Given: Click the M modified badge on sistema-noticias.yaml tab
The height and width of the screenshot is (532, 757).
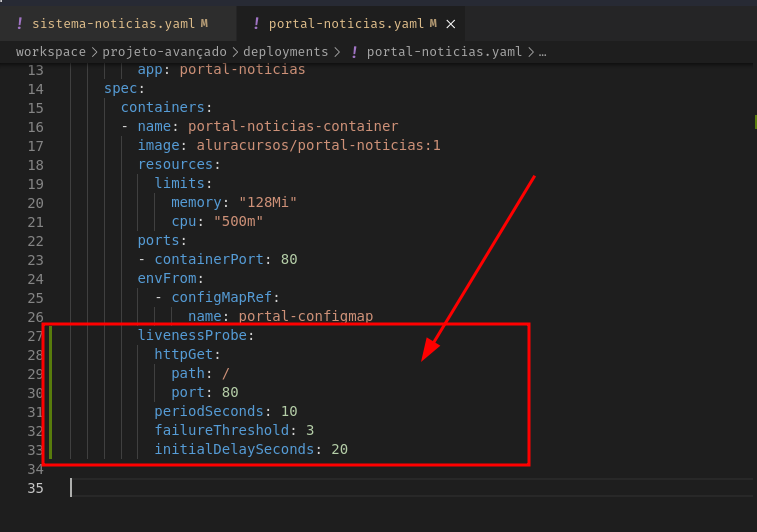Looking at the screenshot, I should pos(204,22).
